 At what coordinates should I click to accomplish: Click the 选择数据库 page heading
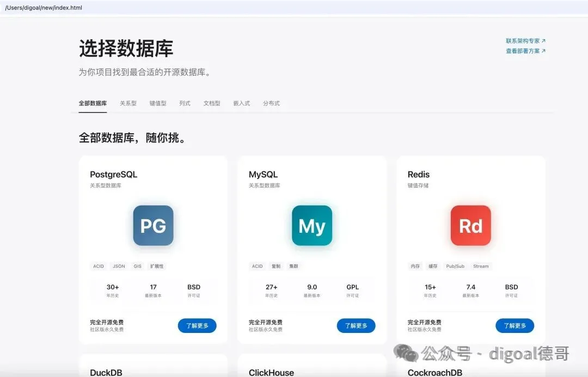pyautogui.click(x=126, y=48)
